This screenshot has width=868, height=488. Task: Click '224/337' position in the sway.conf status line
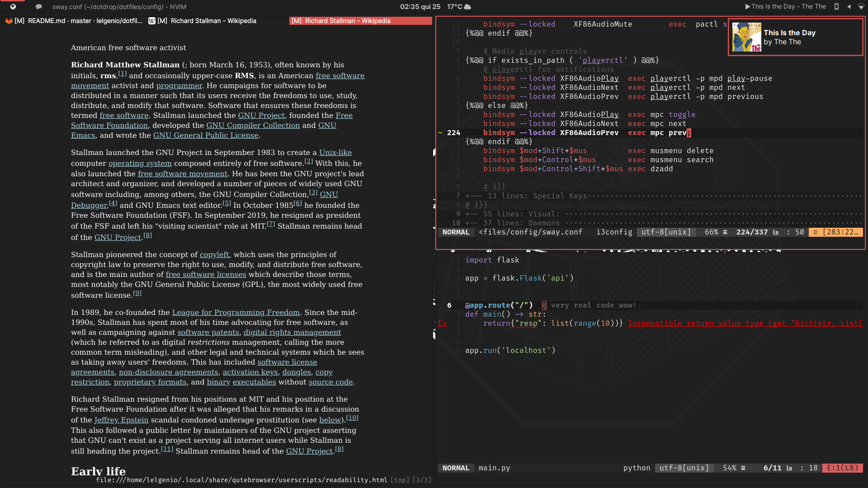point(752,232)
